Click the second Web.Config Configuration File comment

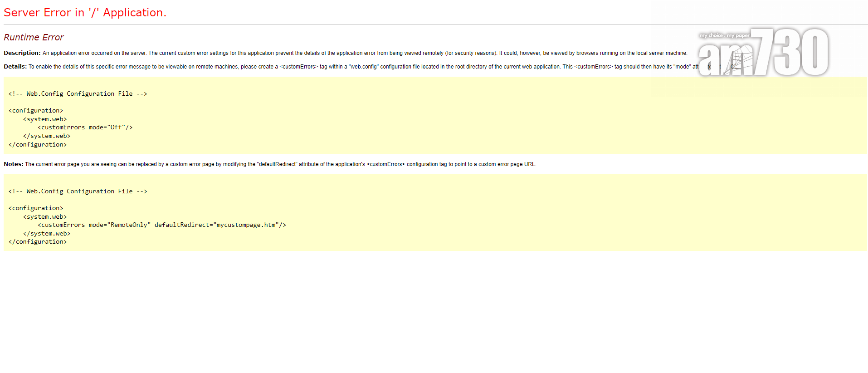point(78,191)
